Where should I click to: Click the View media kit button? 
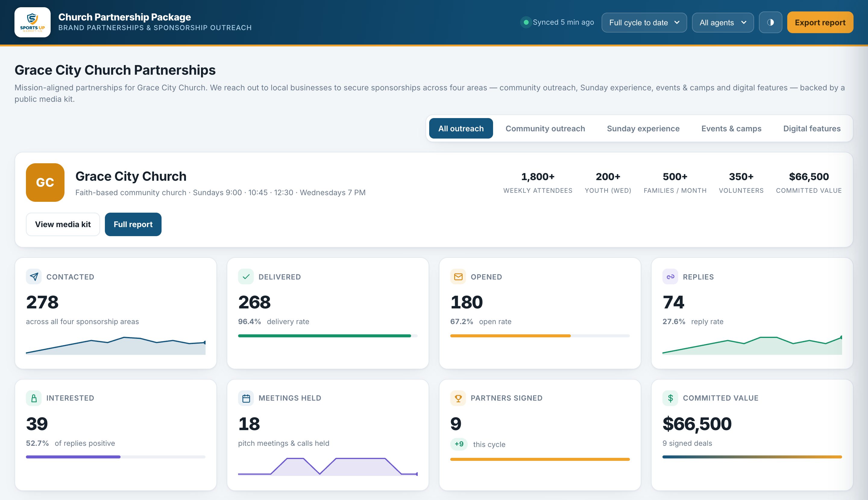[63, 224]
